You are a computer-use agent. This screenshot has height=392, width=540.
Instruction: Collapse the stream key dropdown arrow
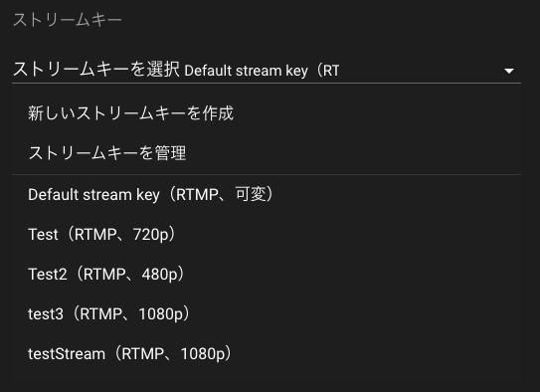[508, 71]
